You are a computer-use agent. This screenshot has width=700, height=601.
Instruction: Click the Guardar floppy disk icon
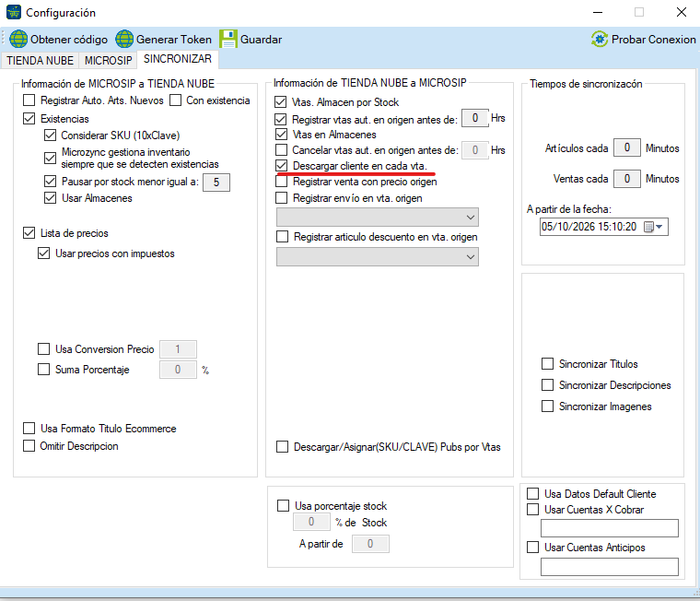click(x=228, y=39)
